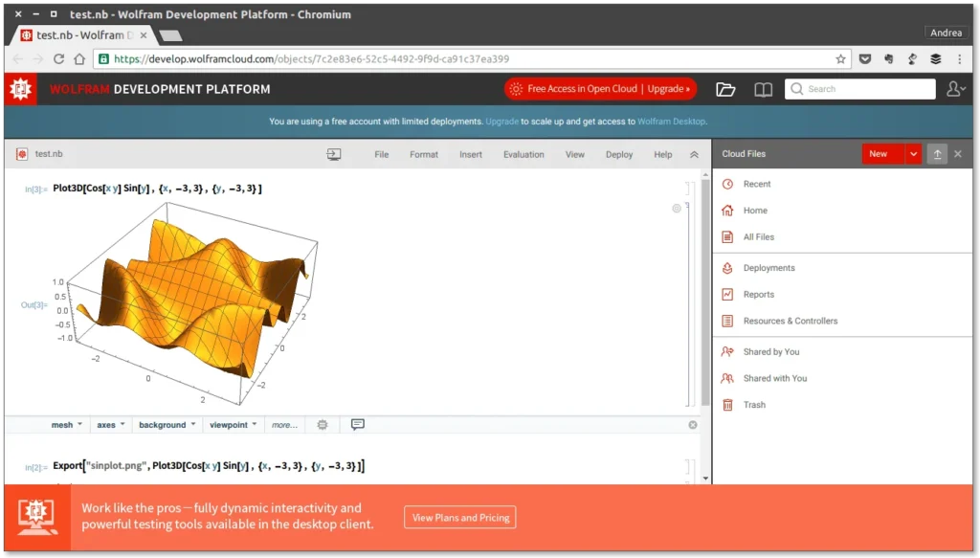980x558 pixels.
Task: Collapse the notebook menu bar with the chevron
Action: click(692, 153)
